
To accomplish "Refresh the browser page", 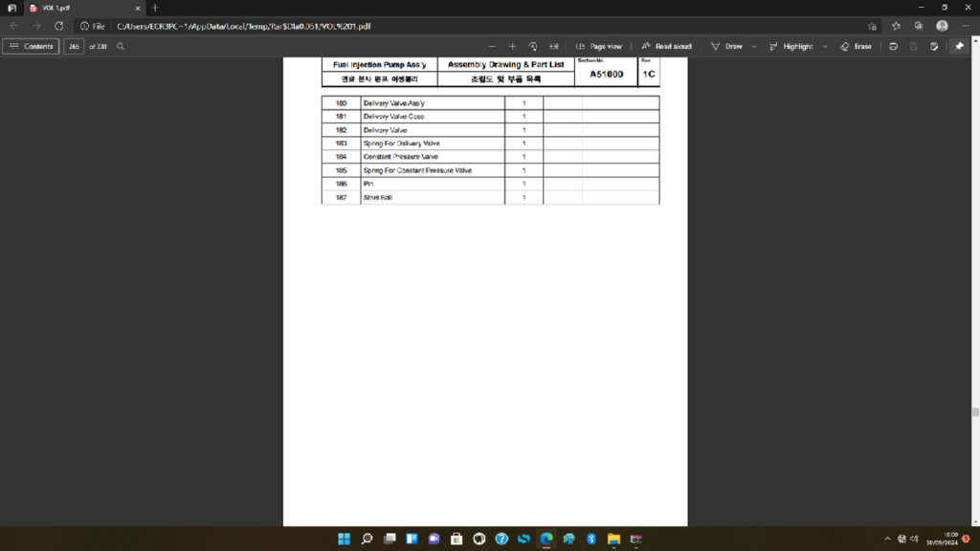I will [59, 26].
